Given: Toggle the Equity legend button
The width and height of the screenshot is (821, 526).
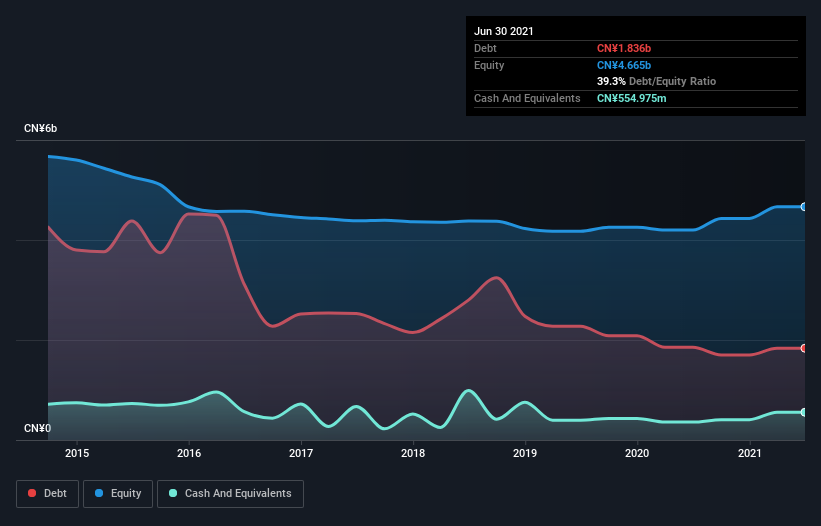Looking at the screenshot, I should [118, 494].
